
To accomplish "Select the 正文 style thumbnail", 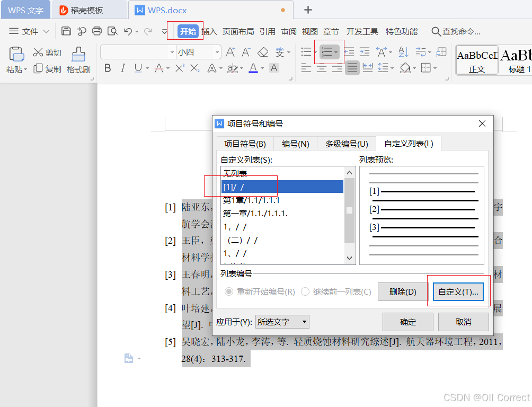I will [x=477, y=60].
